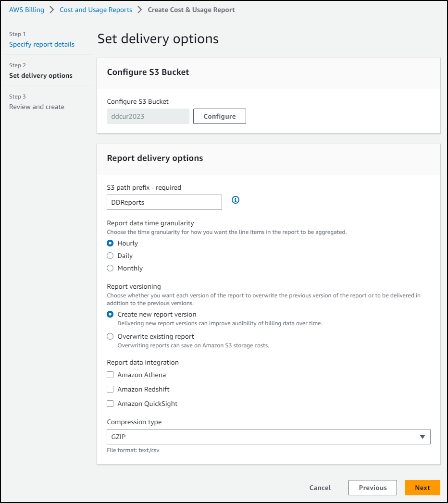Click the S3 path prefix info icon
The image size is (448, 503).
coord(235,200)
